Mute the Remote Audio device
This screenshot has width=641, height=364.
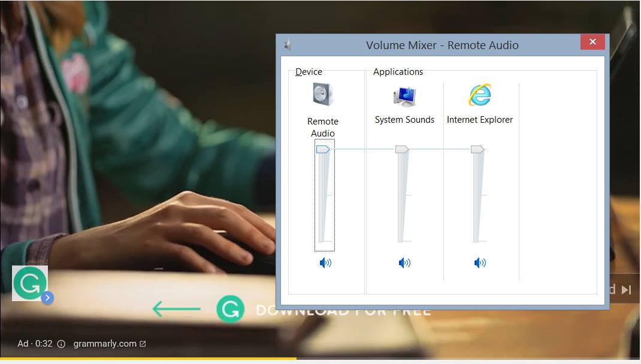[x=325, y=262]
